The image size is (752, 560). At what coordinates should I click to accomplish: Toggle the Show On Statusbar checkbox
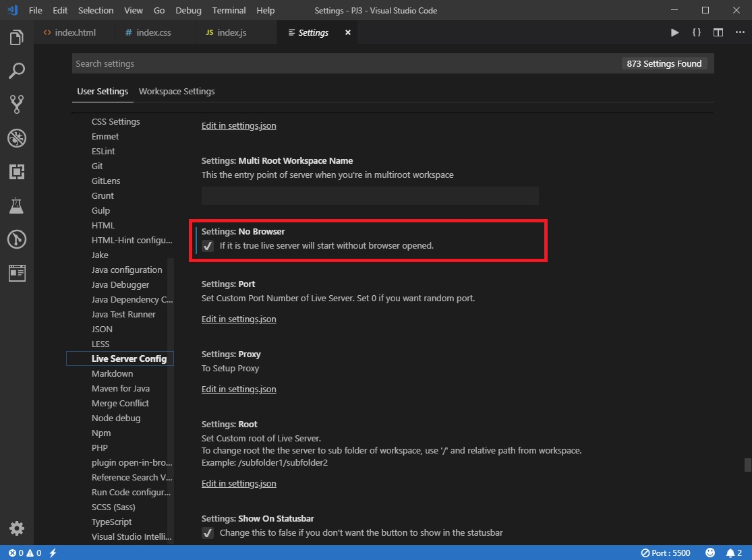(x=208, y=533)
